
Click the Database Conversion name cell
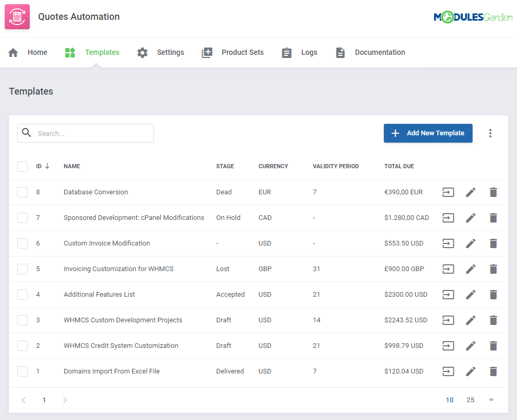(x=96, y=192)
